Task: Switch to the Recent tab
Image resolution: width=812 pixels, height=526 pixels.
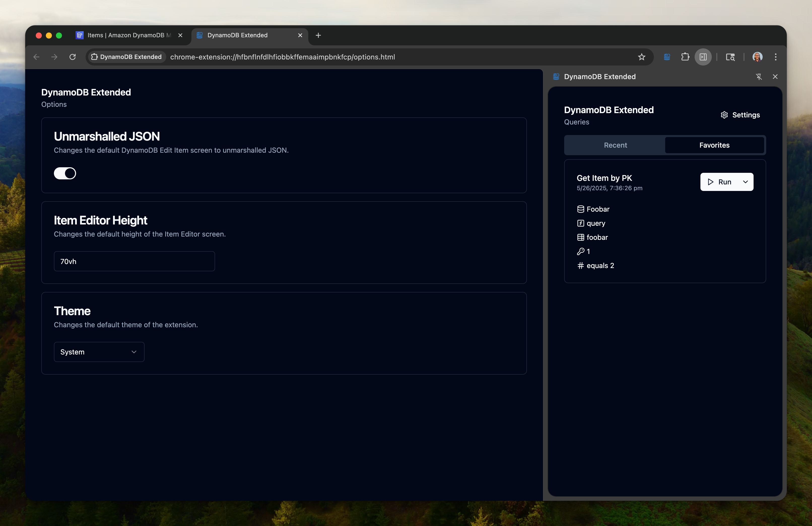Action: tap(615, 145)
